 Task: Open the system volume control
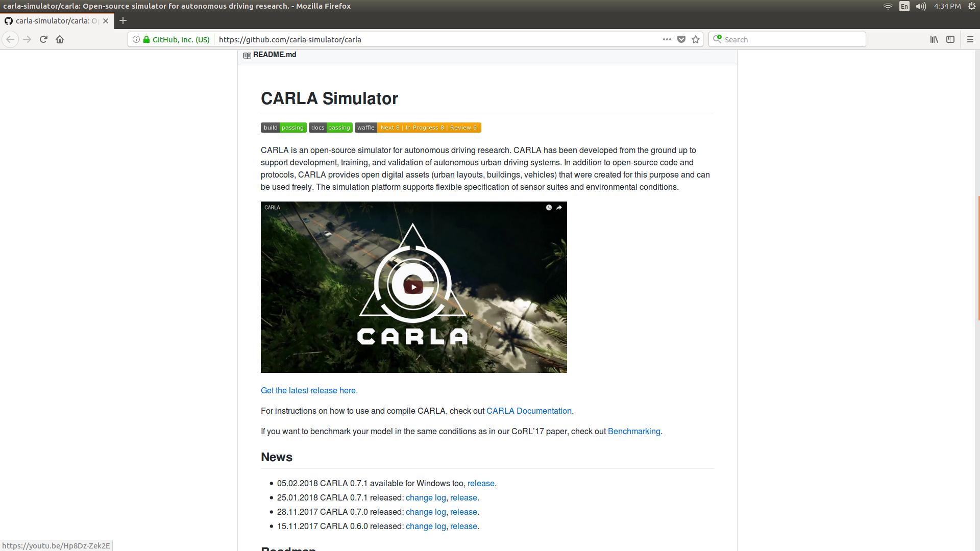[921, 6]
